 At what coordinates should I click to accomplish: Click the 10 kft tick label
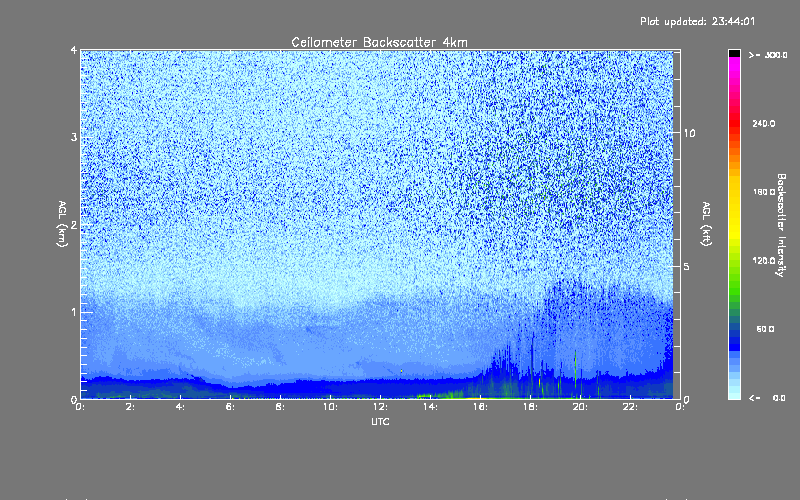pos(689,133)
